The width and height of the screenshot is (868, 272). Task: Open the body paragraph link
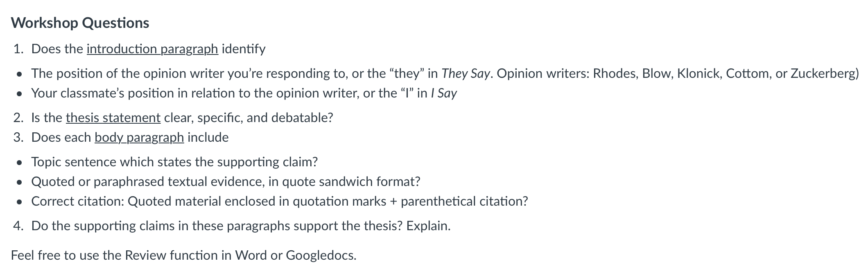(x=139, y=138)
